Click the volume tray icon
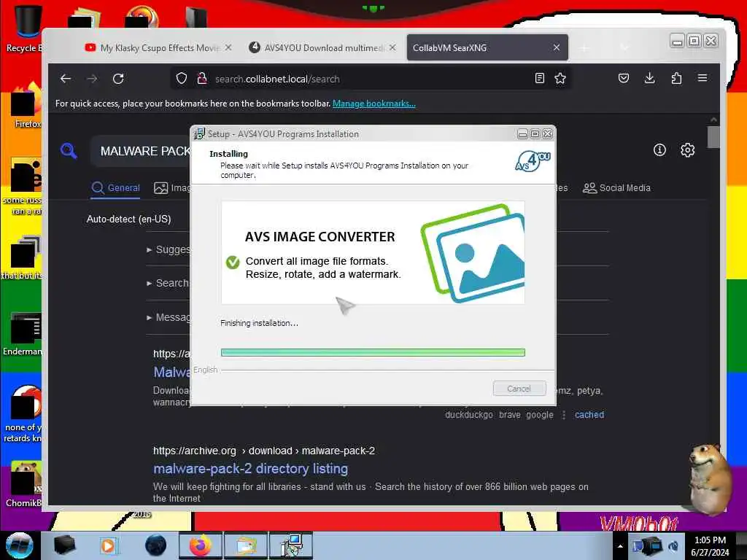 673,546
